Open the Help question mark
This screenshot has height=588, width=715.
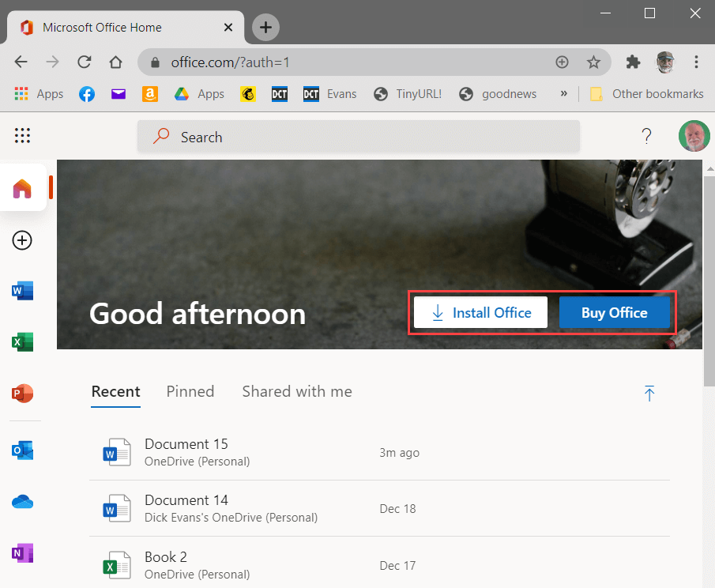coord(646,136)
